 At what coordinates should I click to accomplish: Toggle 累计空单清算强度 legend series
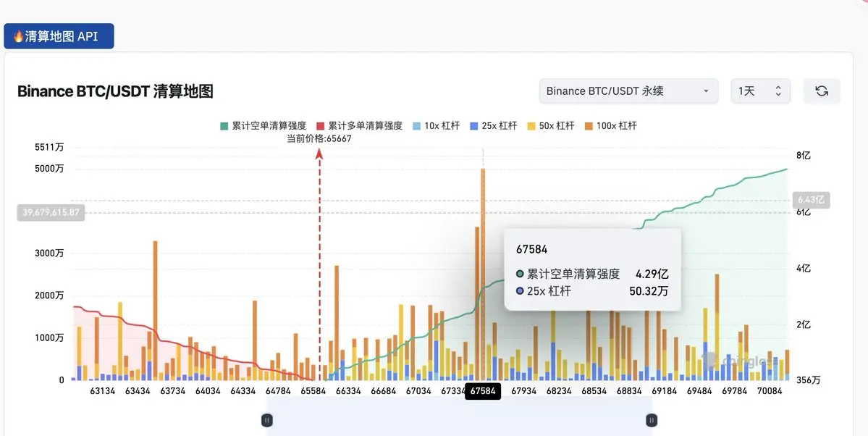(263, 126)
